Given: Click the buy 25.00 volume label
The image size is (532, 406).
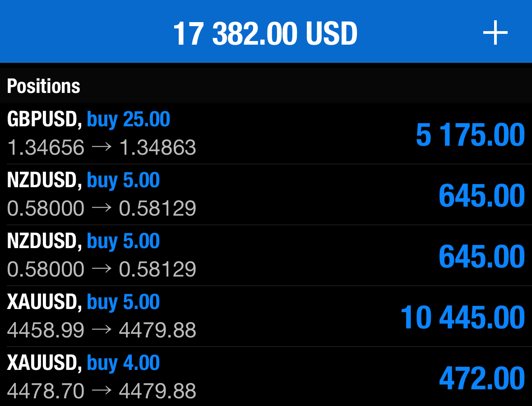Looking at the screenshot, I should pos(129,120).
